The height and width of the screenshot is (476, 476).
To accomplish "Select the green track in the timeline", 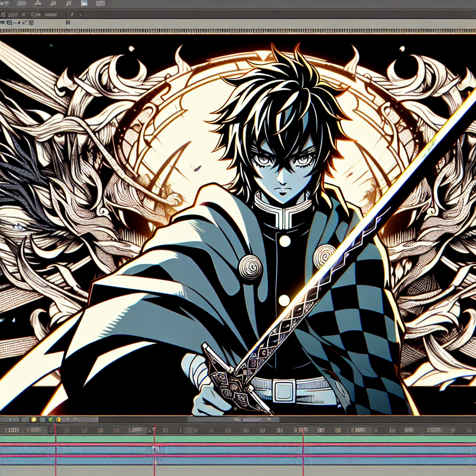I will tap(238, 439).
